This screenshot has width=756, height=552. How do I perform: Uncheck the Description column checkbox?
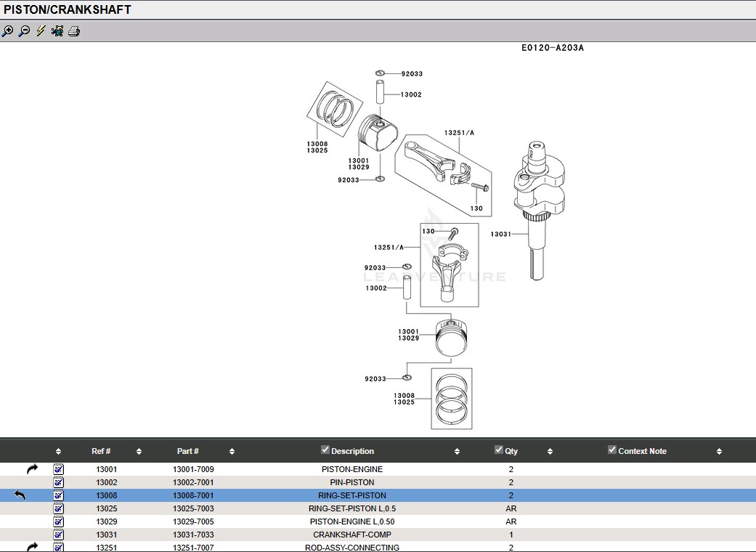coord(325,450)
